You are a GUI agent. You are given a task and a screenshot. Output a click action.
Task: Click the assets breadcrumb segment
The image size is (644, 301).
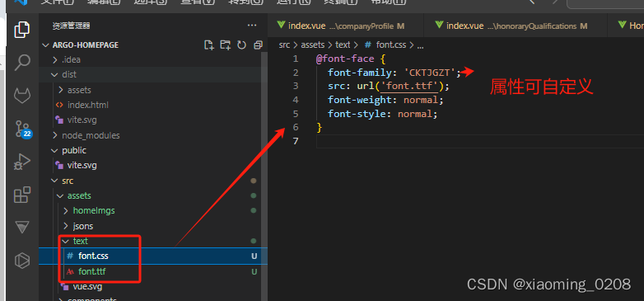click(313, 45)
